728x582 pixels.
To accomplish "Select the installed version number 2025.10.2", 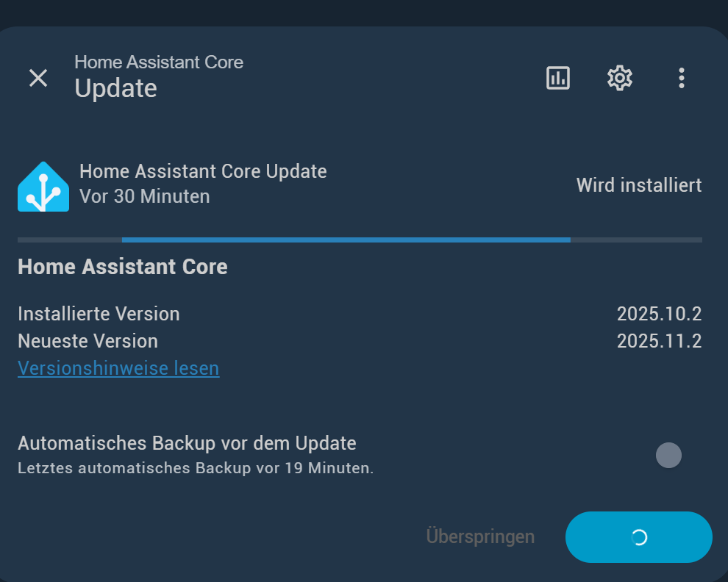I will pos(659,314).
